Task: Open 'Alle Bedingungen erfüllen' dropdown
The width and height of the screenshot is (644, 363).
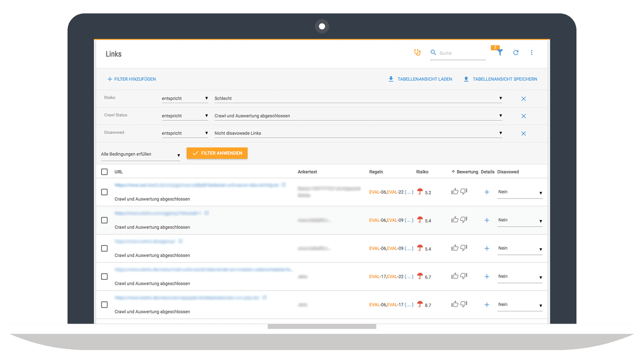Action: click(140, 154)
